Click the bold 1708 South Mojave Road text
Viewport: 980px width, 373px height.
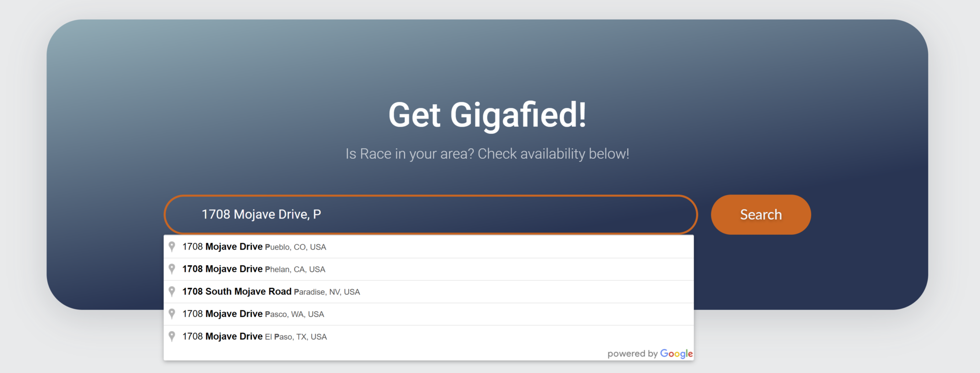click(237, 291)
